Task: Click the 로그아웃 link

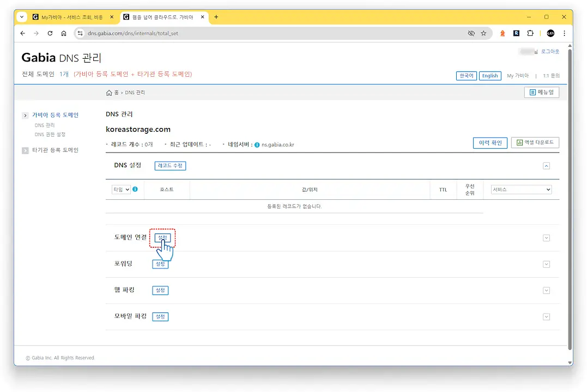Action: pos(550,52)
